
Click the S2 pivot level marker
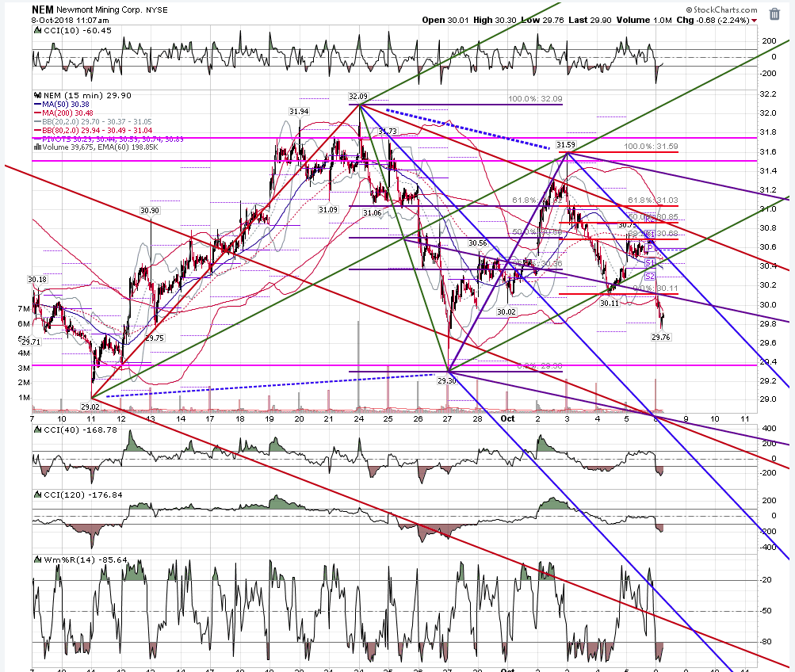pyautogui.click(x=650, y=277)
